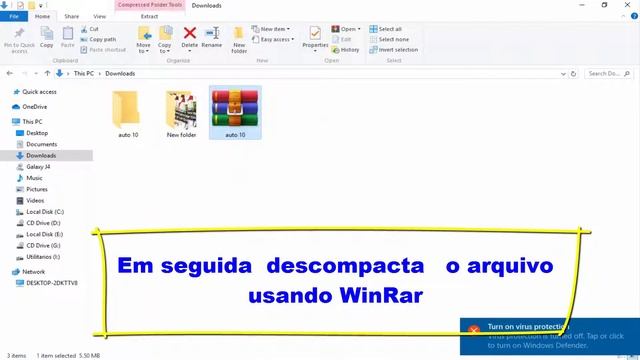Click Select none in ribbon
Screen dimensions: 640x360
point(389,39)
